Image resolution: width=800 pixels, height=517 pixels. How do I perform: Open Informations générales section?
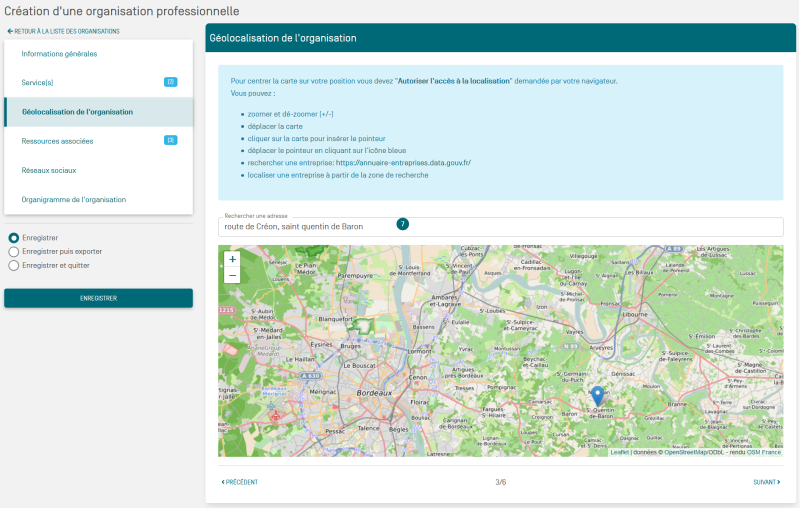pyautogui.click(x=98, y=54)
